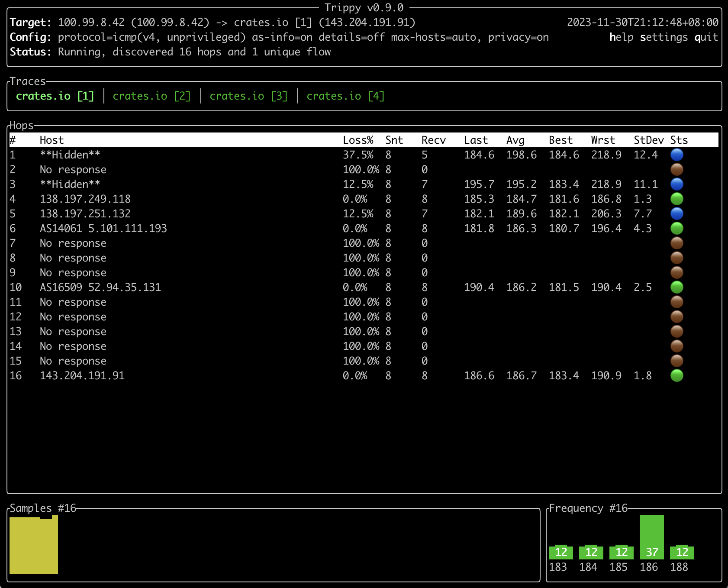Click the **Hidden** host in hop 3
The image size is (728, 588).
point(70,184)
